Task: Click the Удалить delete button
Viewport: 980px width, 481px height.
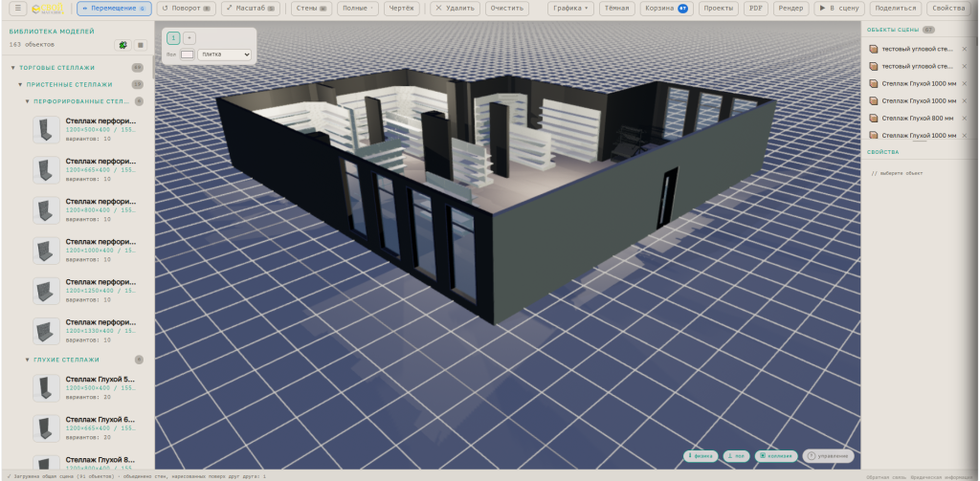Action: (x=455, y=9)
